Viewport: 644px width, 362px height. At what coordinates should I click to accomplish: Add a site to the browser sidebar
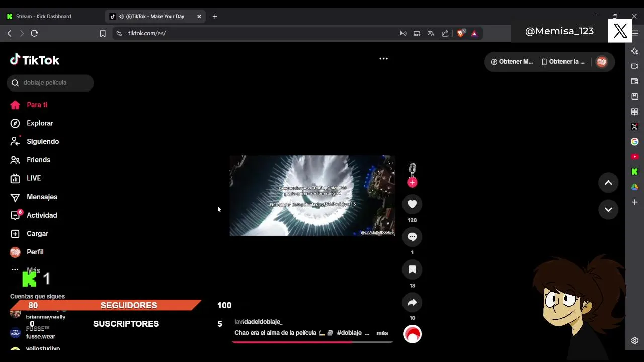tap(635, 202)
